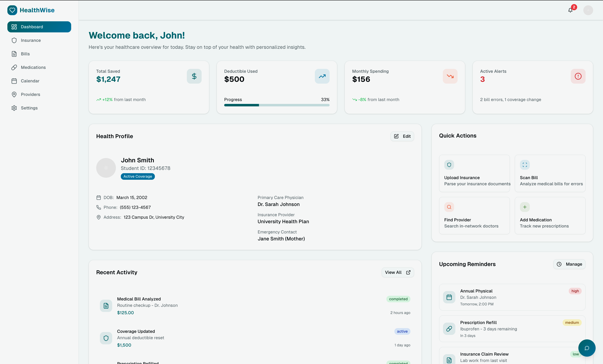Open the Annual Physical reminder card

(x=512, y=297)
